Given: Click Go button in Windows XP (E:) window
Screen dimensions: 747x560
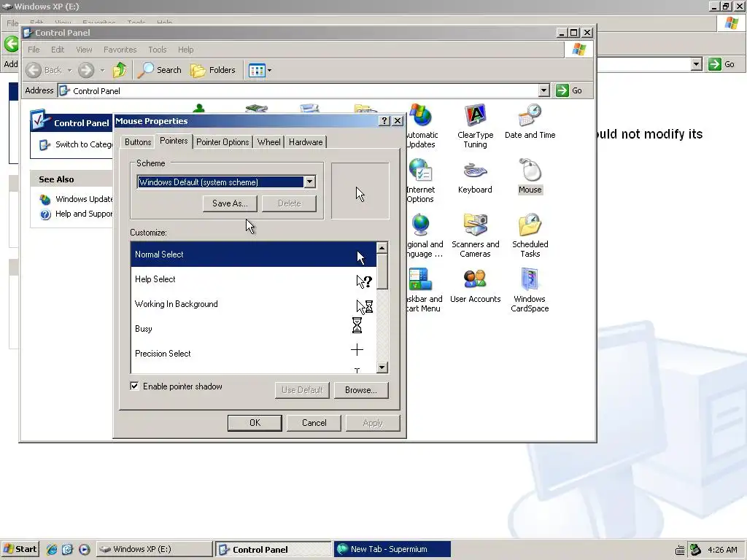Looking at the screenshot, I should (x=721, y=64).
